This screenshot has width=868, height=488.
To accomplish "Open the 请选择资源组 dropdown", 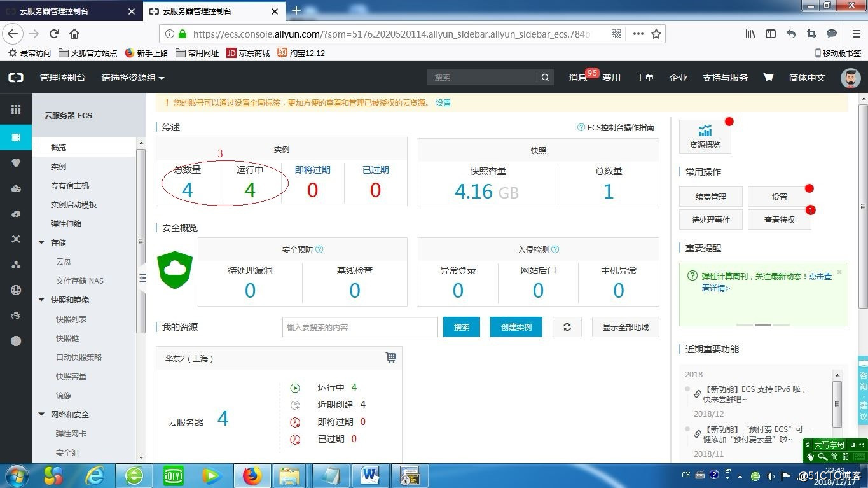I will pyautogui.click(x=133, y=78).
